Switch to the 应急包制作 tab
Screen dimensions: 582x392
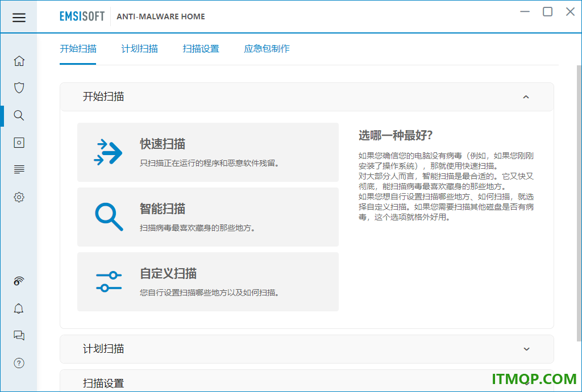click(267, 49)
